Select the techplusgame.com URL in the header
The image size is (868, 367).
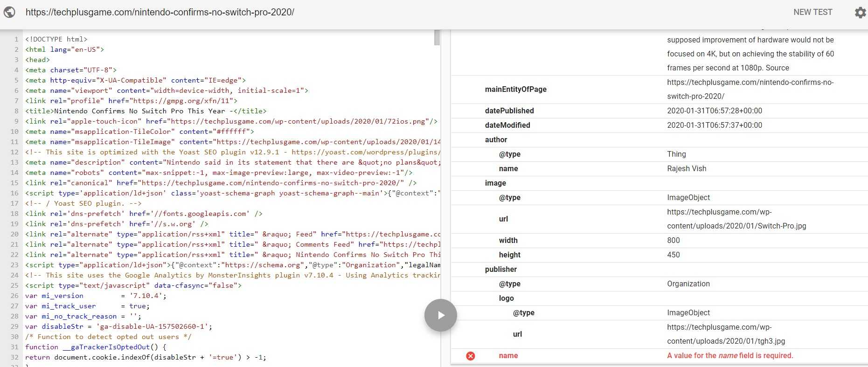(x=160, y=12)
